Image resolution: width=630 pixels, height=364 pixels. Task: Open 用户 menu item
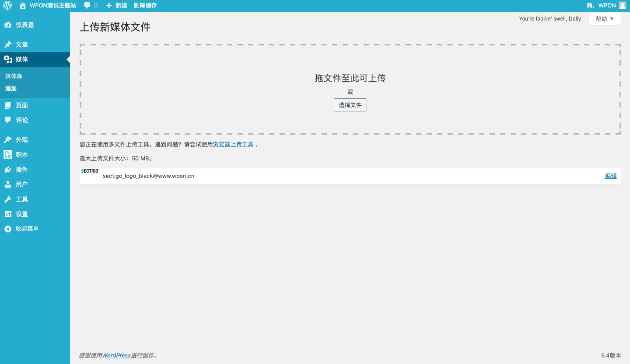click(x=35, y=184)
